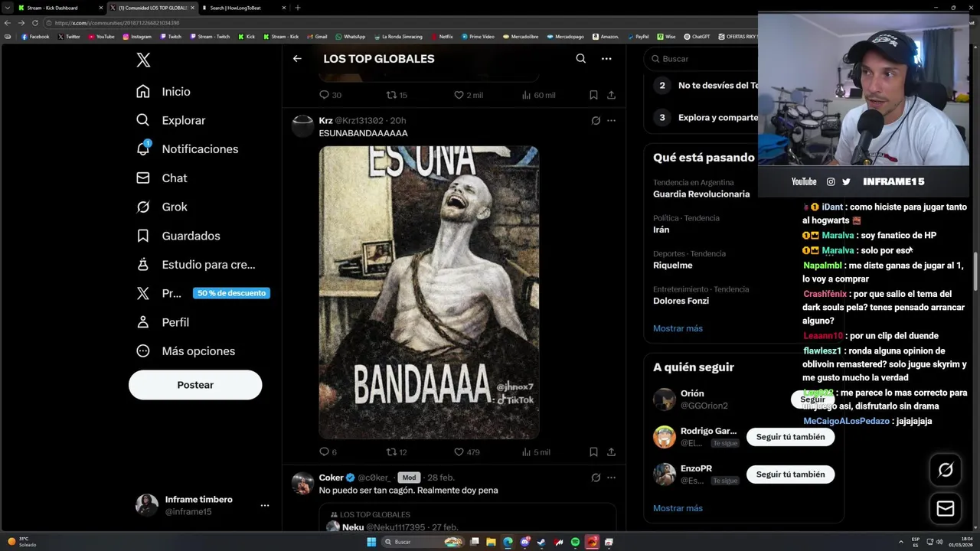980x551 pixels.
Task: Search within the LOS TOP GLOBALES community
Action: click(x=581, y=59)
